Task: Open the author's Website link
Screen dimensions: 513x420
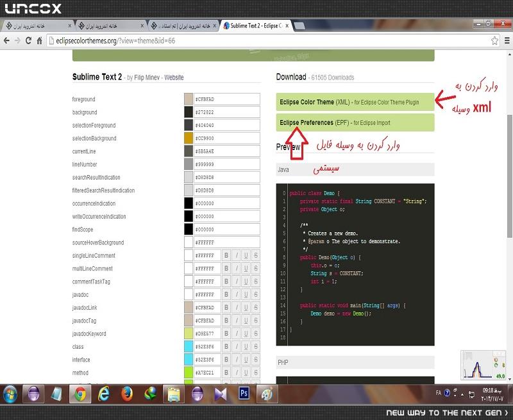Action: [174, 78]
